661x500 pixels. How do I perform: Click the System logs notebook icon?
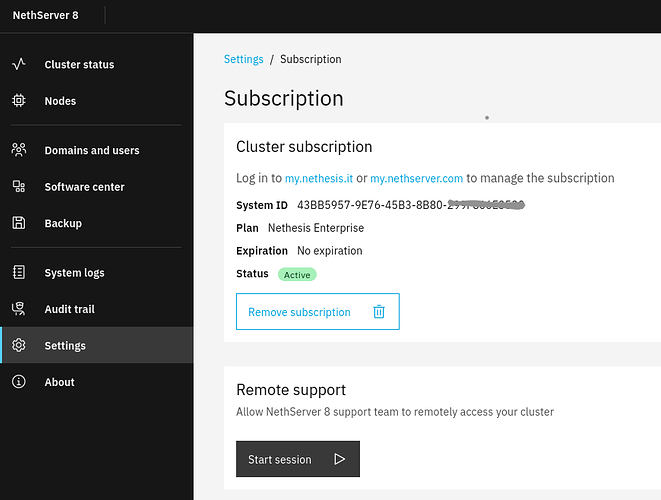pos(19,272)
